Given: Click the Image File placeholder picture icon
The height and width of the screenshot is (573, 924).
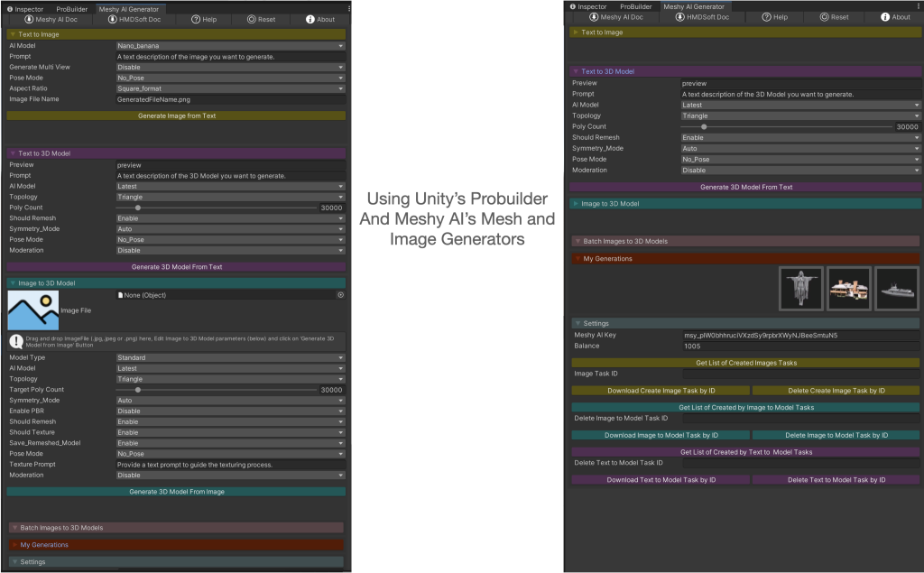Looking at the screenshot, I should [32, 310].
